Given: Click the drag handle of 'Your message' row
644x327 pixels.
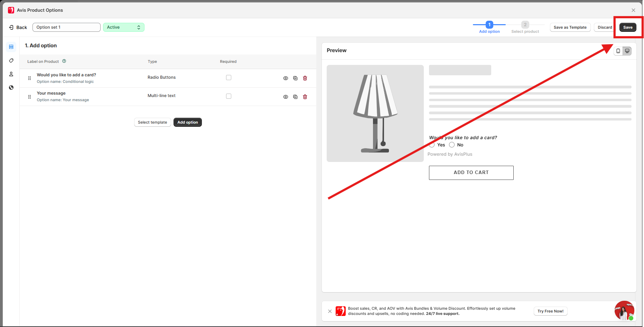Looking at the screenshot, I should point(29,97).
